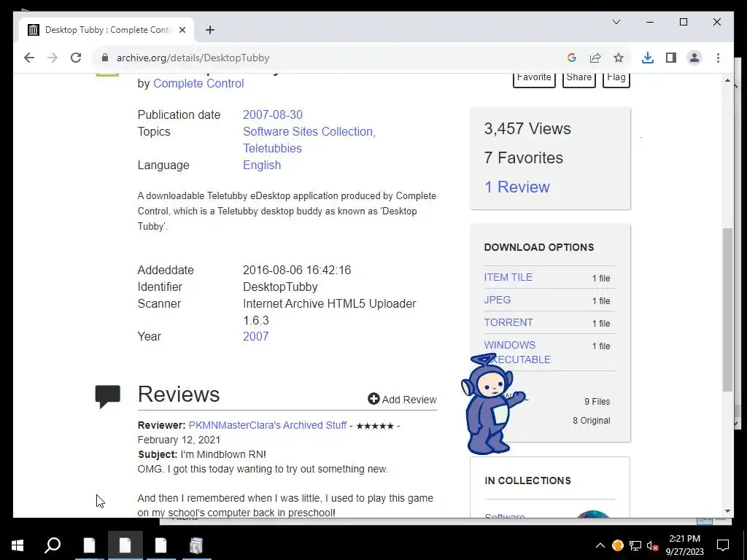Click the Share button on item page
Viewport: 747px width, 560px height.
point(578,79)
